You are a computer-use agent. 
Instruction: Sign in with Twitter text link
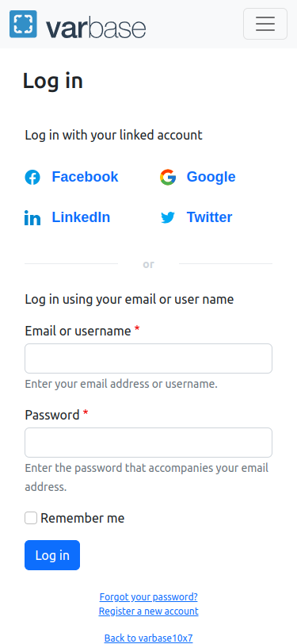click(209, 217)
